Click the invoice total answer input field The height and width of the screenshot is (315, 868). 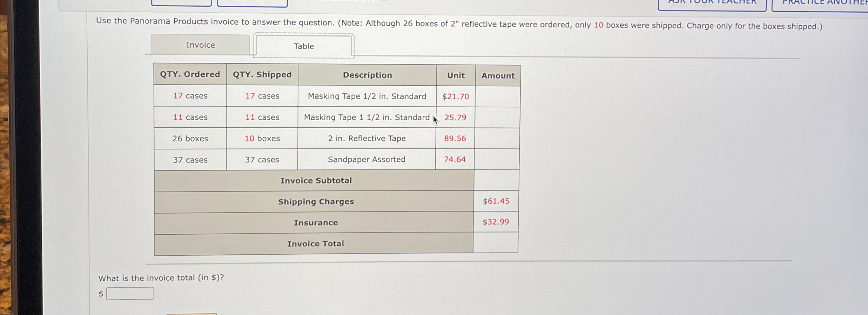pyautogui.click(x=130, y=294)
